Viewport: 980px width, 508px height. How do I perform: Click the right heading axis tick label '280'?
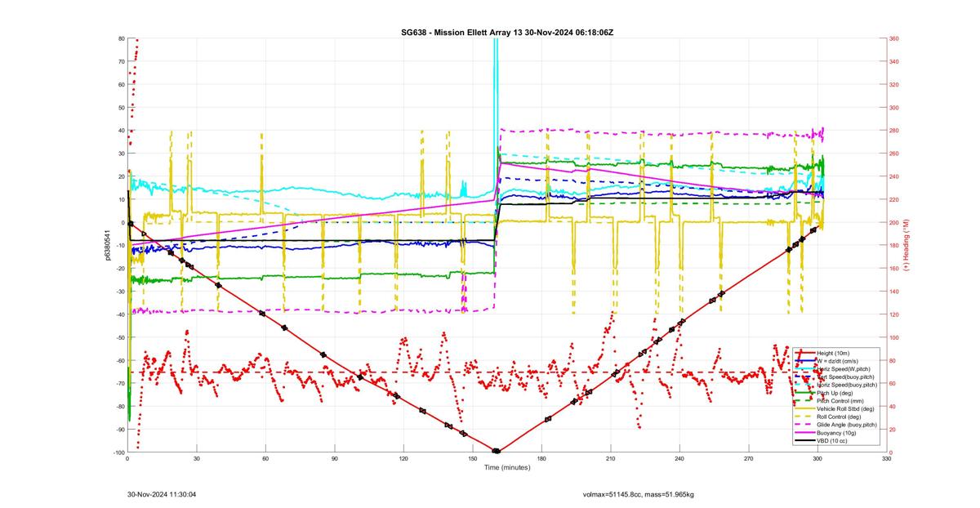pos(894,131)
